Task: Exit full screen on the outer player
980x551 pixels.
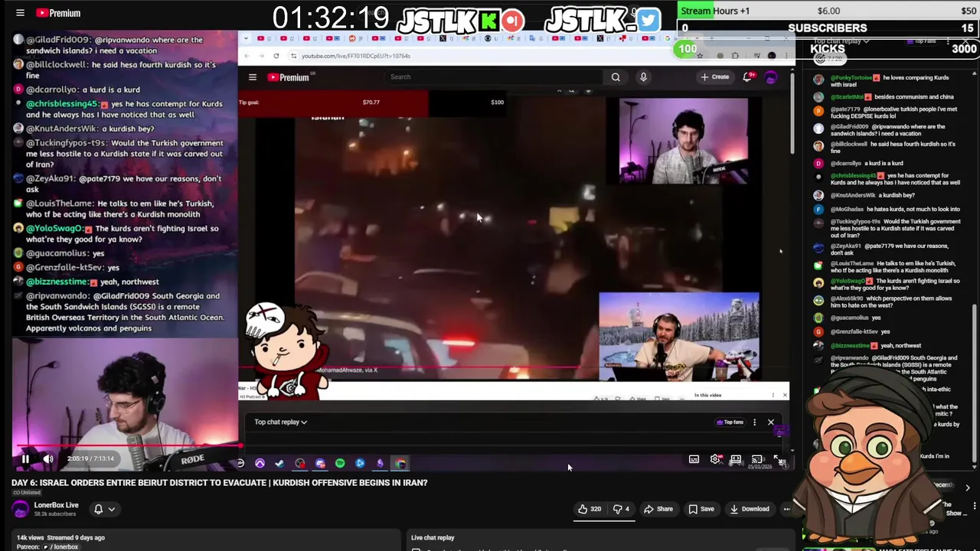Action: 778,459
